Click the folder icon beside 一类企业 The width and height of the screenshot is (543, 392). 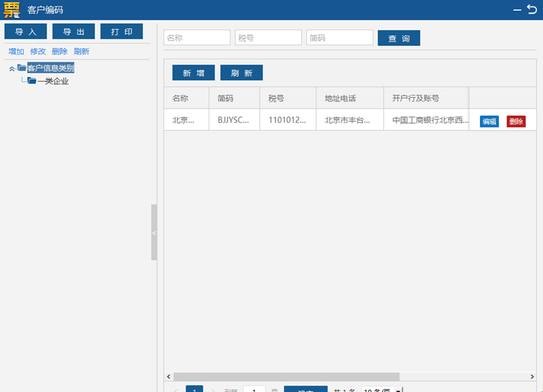click(33, 80)
